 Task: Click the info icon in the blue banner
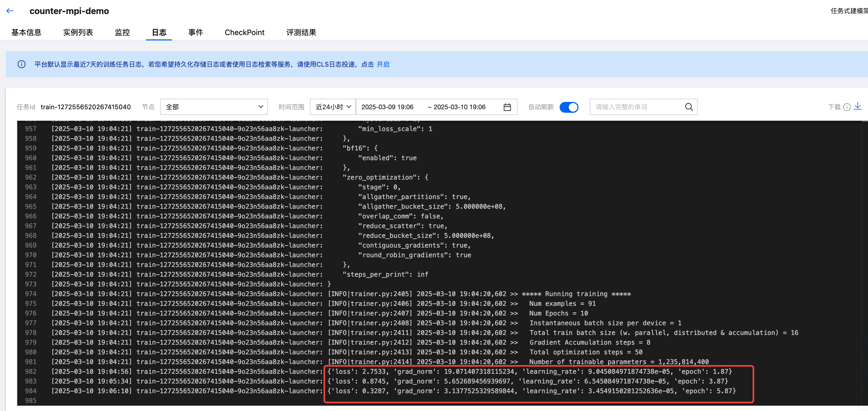coord(21,64)
